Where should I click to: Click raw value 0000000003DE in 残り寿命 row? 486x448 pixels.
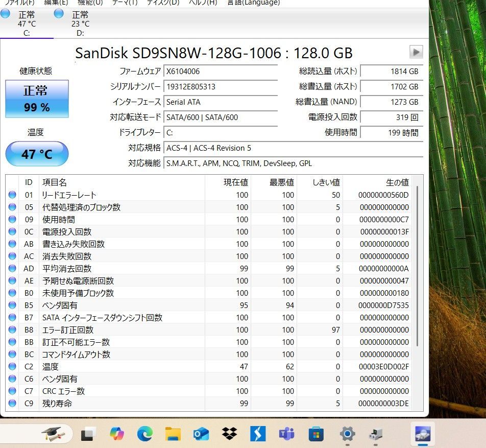(383, 404)
